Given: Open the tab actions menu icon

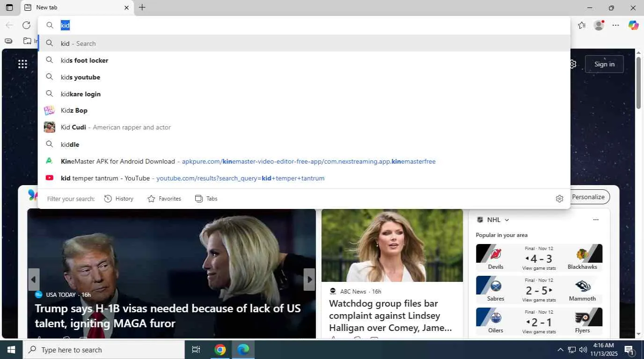Looking at the screenshot, I should point(9,7).
